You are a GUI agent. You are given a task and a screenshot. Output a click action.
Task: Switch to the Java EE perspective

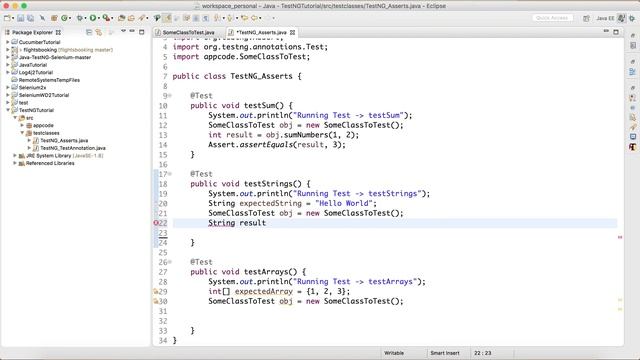click(x=605, y=18)
